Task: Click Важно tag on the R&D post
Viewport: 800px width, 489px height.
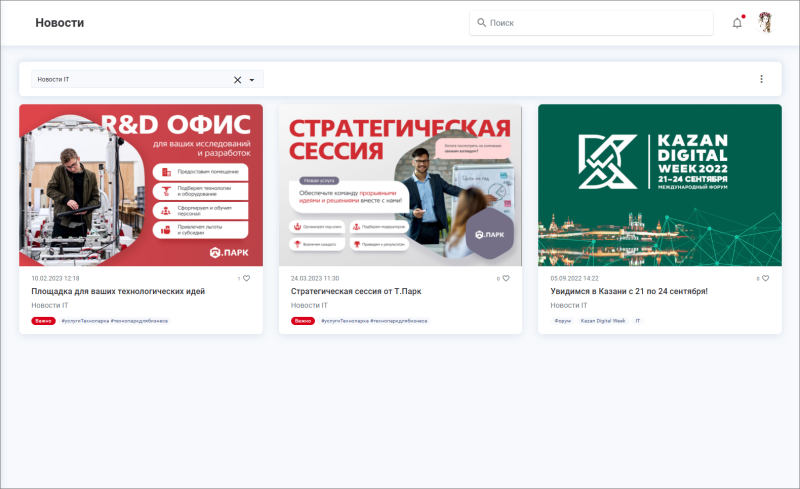Action: [43, 321]
